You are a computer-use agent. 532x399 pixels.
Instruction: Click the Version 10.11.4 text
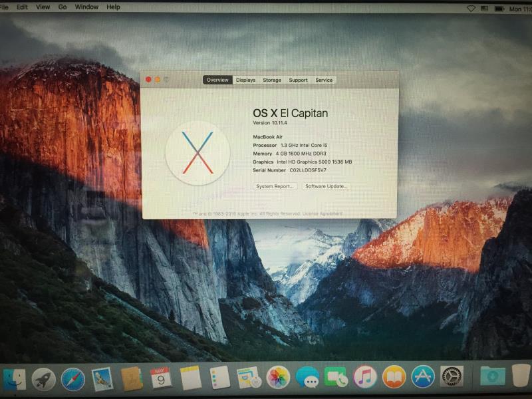[x=270, y=123]
